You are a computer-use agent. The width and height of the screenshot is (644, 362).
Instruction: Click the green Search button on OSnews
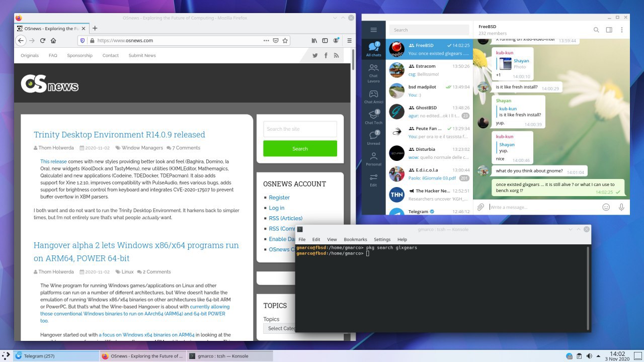pyautogui.click(x=300, y=148)
